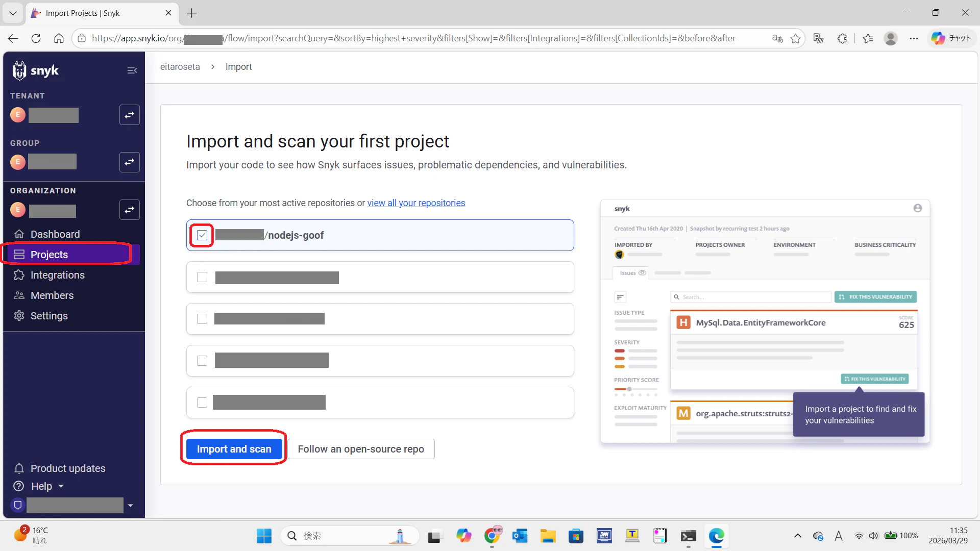Viewport: 980px width, 551px height.
Task: Click the browser refresh icon
Action: click(x=36, y=38)
